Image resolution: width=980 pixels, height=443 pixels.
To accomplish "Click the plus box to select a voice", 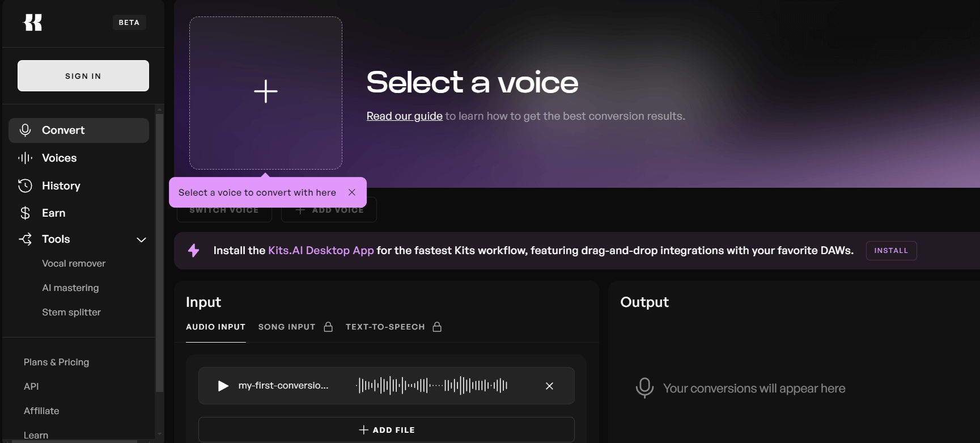I will [266, 92].
